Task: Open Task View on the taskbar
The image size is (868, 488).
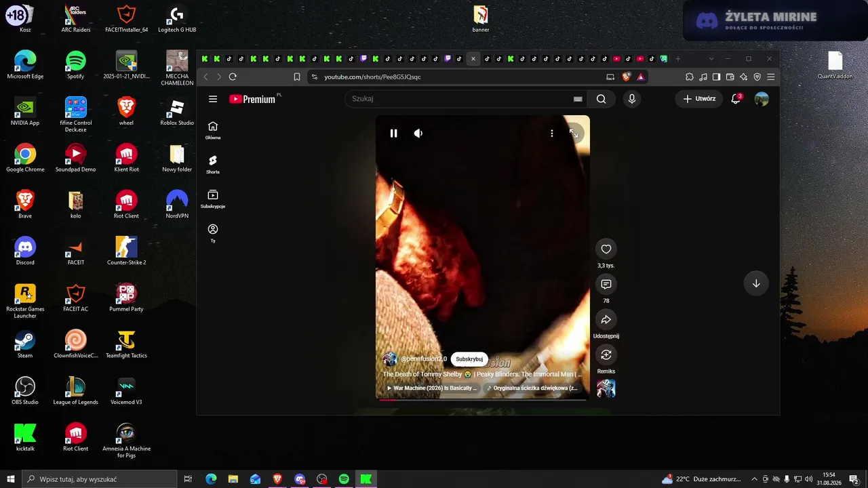Action: 188,479
